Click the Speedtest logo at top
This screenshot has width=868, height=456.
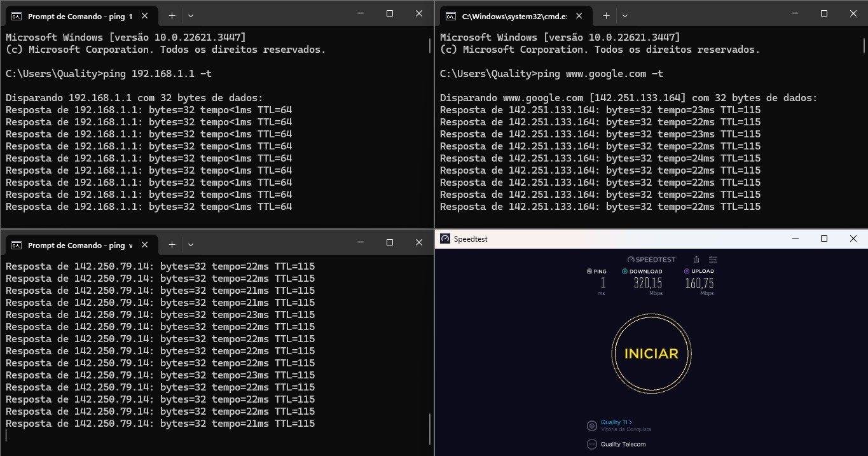click(651, 259)
